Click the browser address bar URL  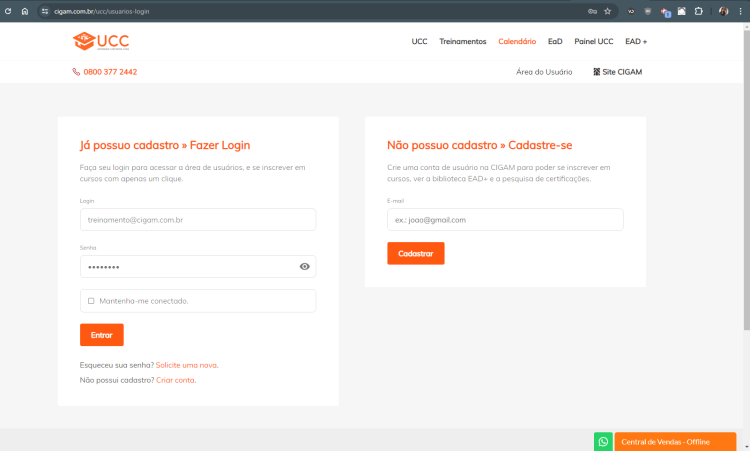[x=101, y=11]
